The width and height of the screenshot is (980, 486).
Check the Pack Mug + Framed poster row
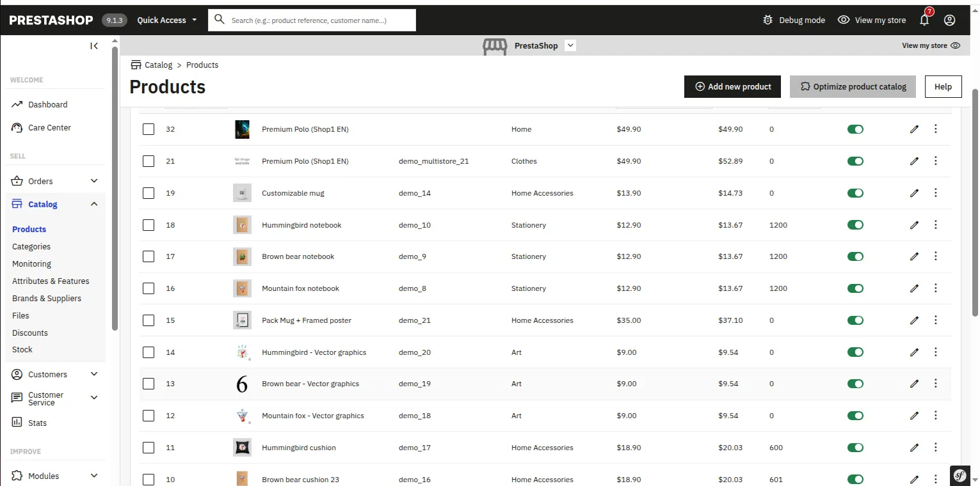click(149, 320)
